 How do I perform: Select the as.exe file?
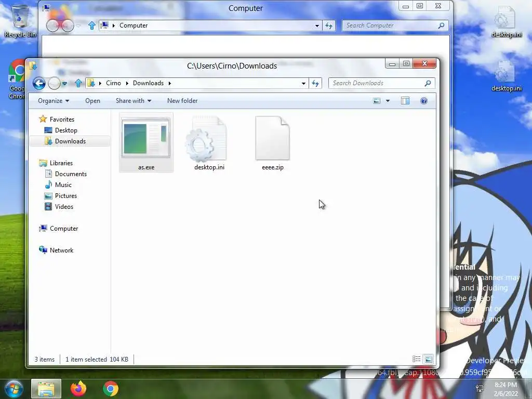[146, 142]
